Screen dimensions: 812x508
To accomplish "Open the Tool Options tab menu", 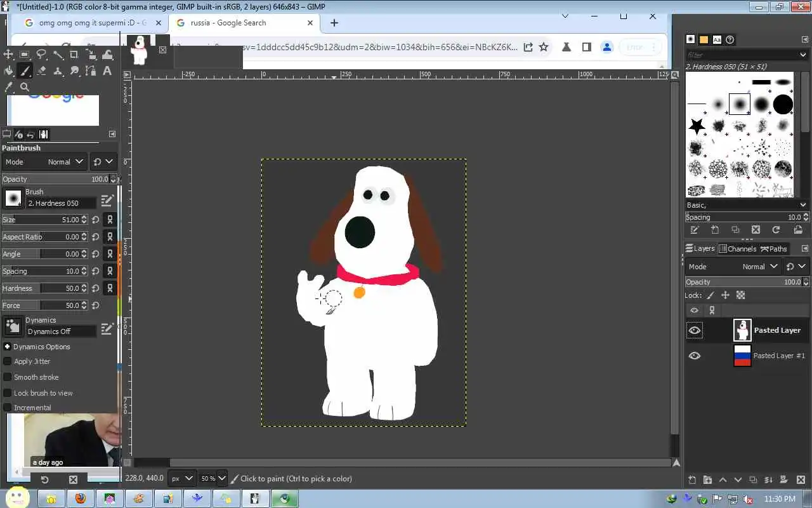I will 112,134.
